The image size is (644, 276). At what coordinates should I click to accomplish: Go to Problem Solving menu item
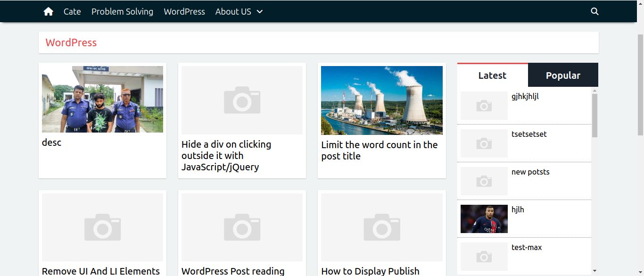coord(122,11)
